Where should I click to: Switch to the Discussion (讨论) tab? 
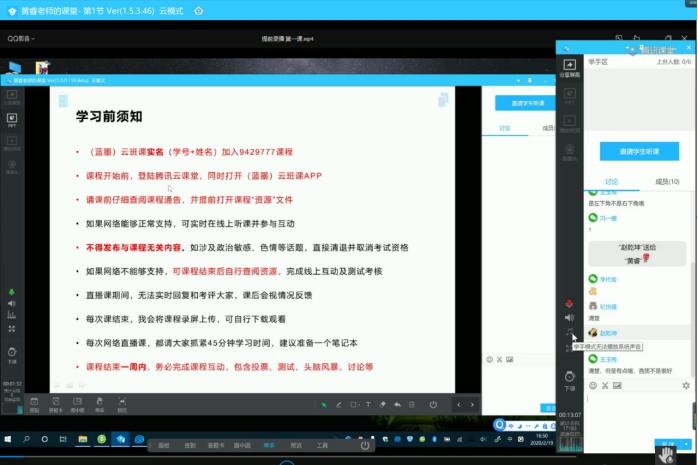point(611,181)
